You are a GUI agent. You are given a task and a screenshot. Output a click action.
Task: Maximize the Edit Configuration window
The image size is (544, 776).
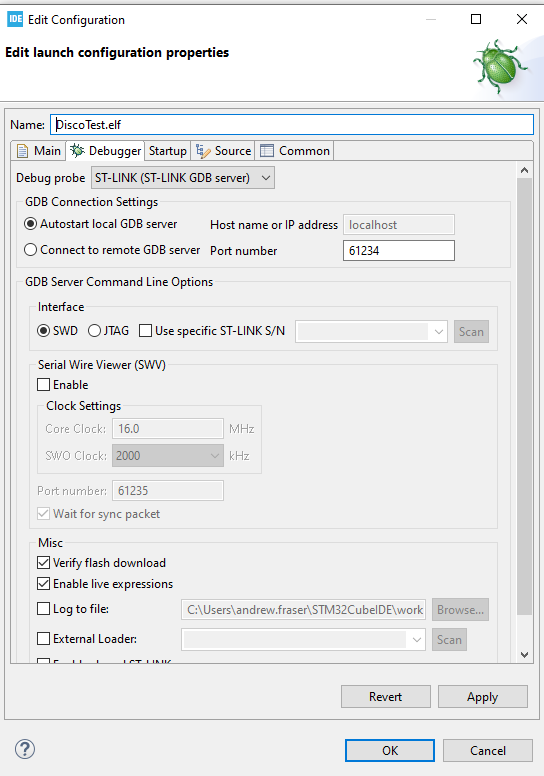click(x=476, y=19)
